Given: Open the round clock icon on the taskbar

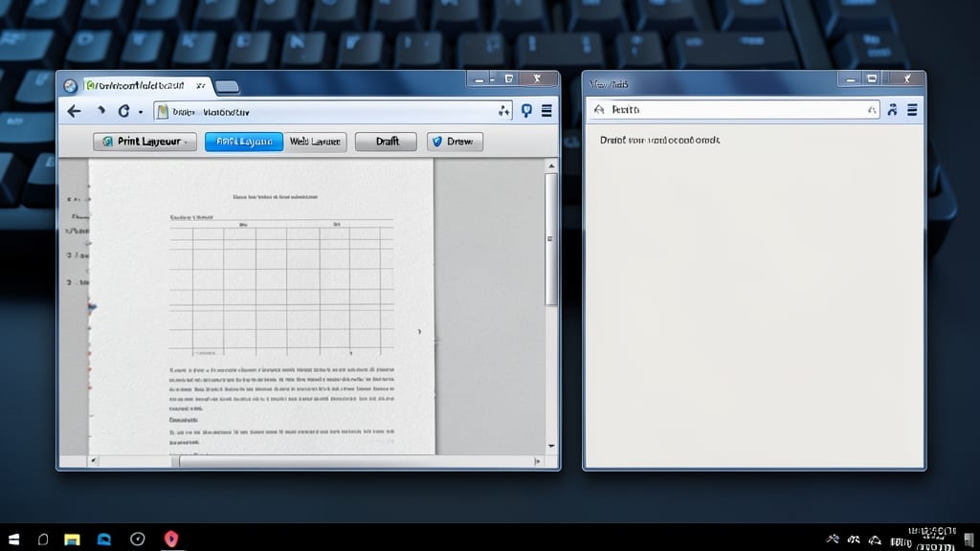Looking at the screenshot, I should pyautogui.click(x=138, y=540).
